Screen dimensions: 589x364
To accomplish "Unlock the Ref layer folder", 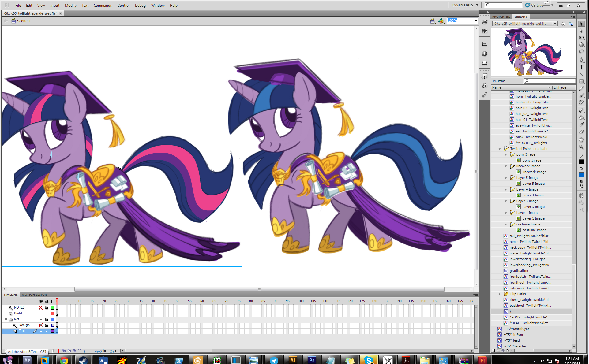I will (47, 319).
